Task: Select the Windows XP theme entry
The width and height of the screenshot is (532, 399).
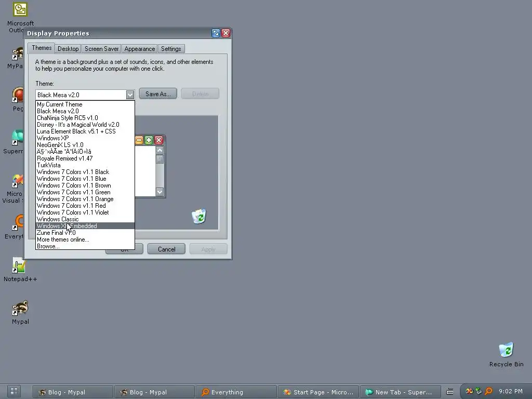Action: point(85,138)
